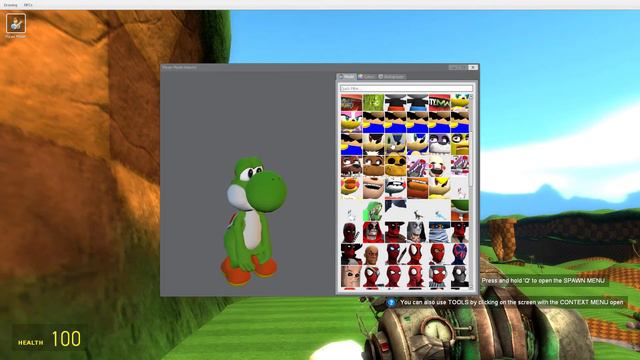Select the large smiling human face thumbnail

click(373, 188)
